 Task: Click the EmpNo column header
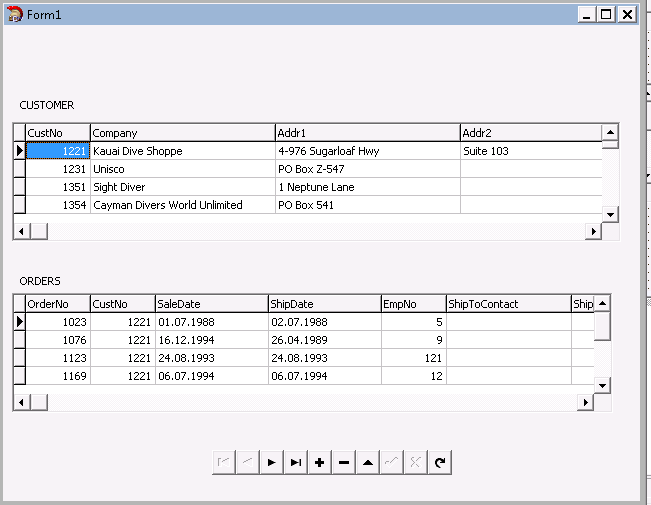[x=414, y=304]
